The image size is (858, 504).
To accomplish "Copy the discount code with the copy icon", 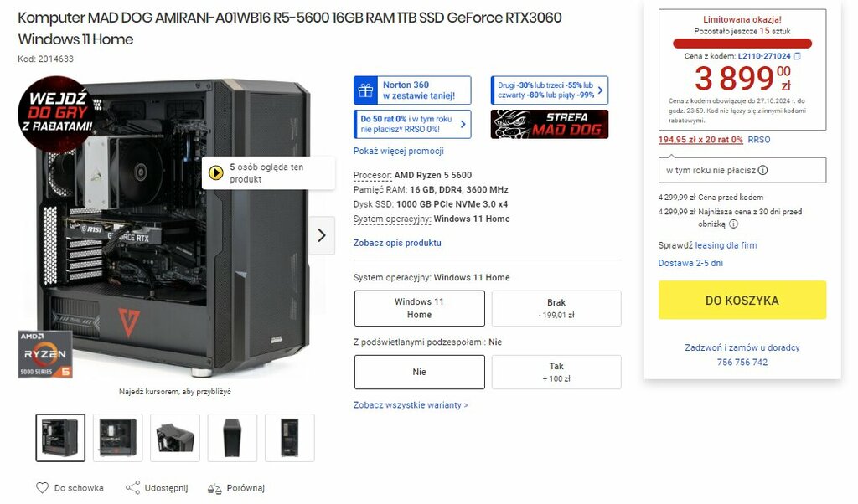I will click(798, 56).
